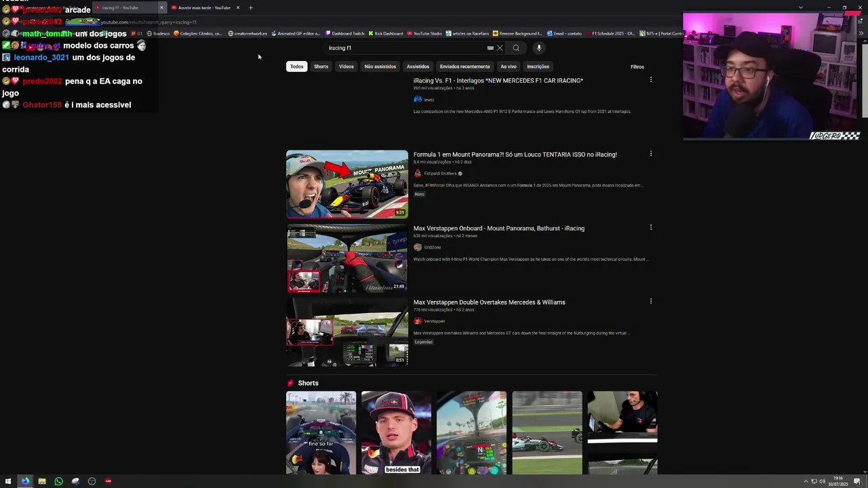Open the on-screen keyboard icon in search box
Screen dimensions: 868x488
click(490, 48)
